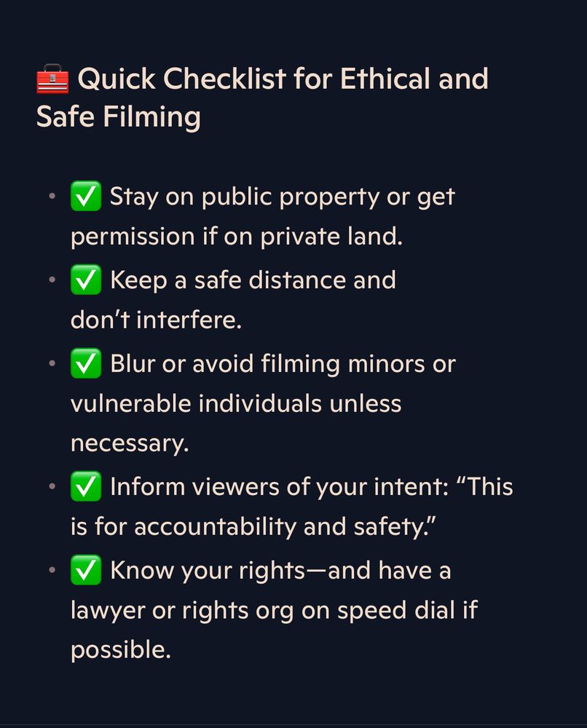
Task: Click checkmark beside Blur or avoid filming
Action: click(x=86, y=363)
